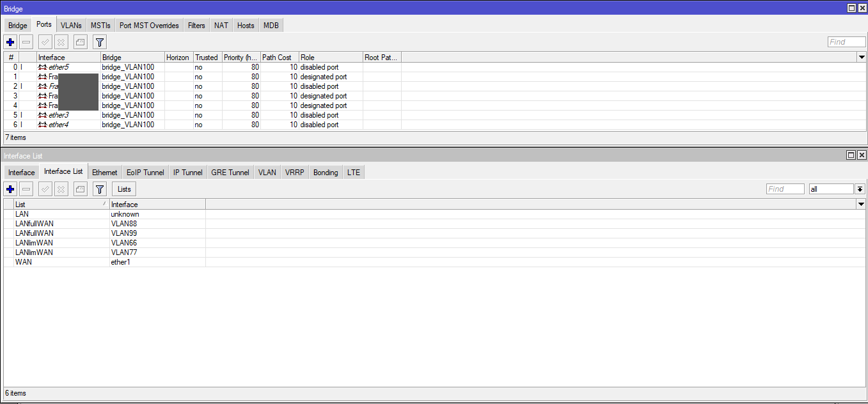Close the Bridge window
Viewport: 868px width, 404px height.
coord(862,8)
